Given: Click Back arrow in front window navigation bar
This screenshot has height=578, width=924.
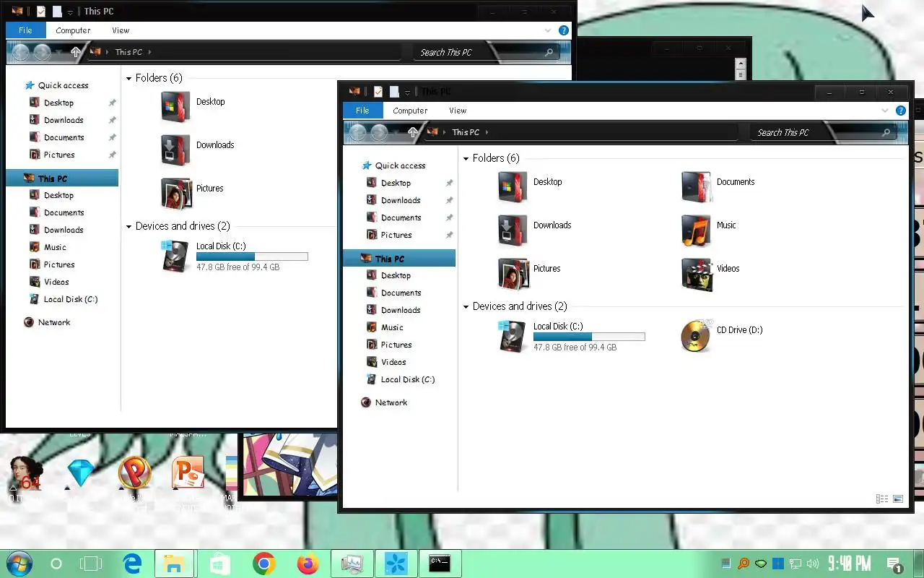Looking at the screenshot, I should coord(357,132).
